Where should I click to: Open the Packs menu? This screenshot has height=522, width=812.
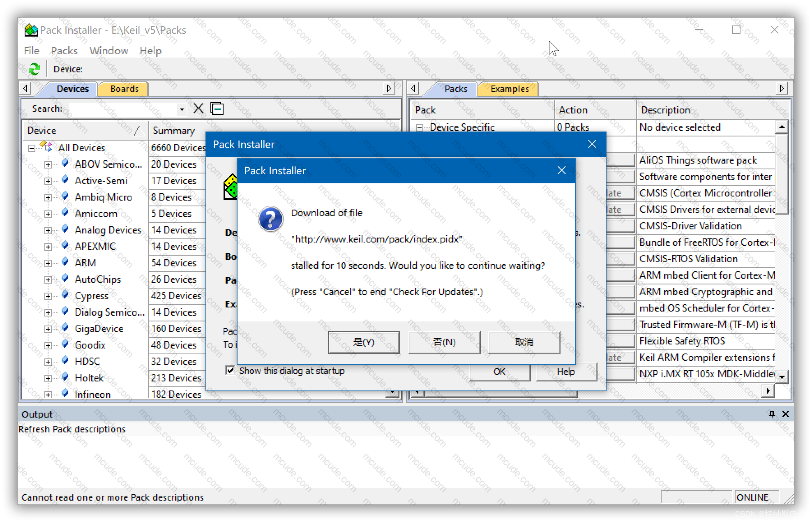pyautogui.click(x=64, y=51)
